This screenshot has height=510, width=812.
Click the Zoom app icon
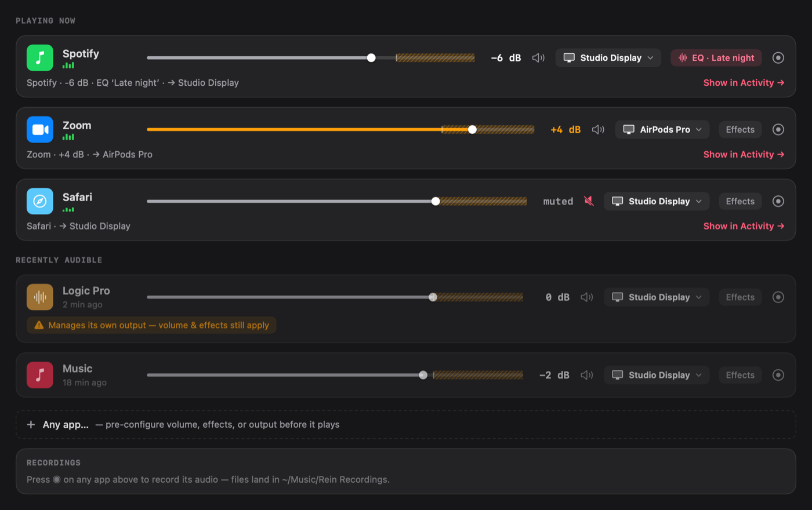click(40, 130)
